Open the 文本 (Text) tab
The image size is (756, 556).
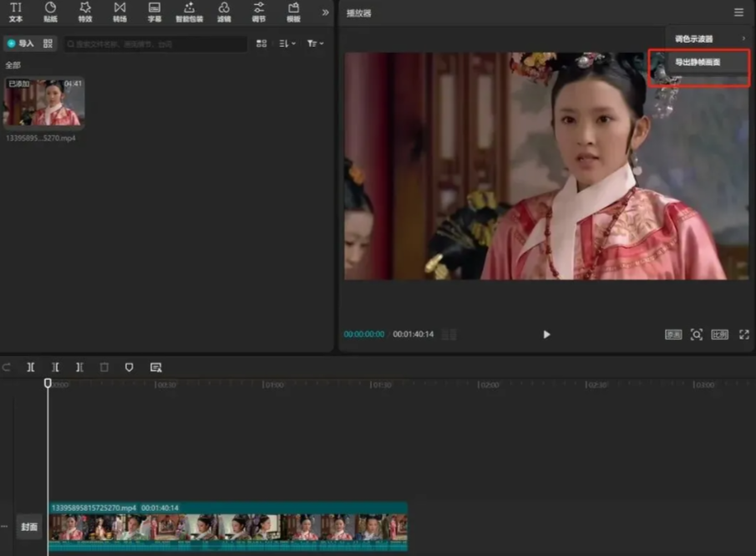point(15,13)
